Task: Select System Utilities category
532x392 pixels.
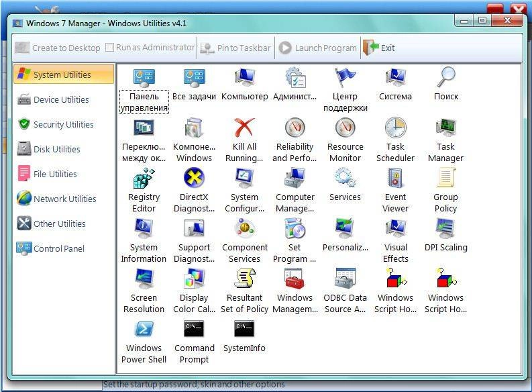Action: pyautogui.click(x=64, y=74)
